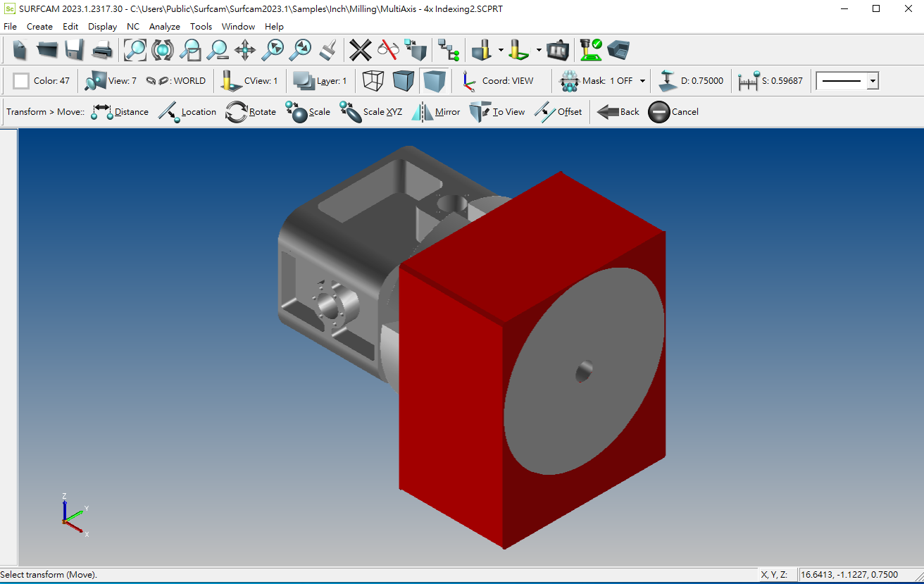
Task: Enable wireframe display mode
Action: pos(373,81)
